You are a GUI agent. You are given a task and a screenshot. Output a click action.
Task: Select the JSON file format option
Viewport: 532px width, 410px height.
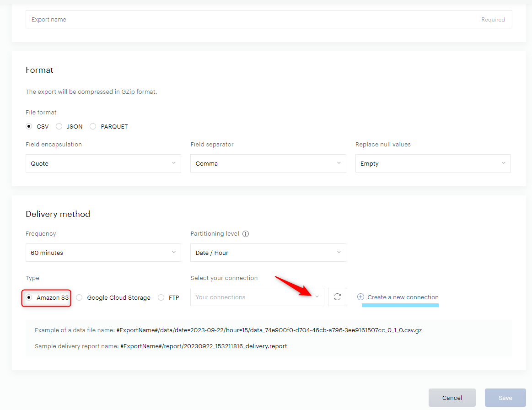59,127
